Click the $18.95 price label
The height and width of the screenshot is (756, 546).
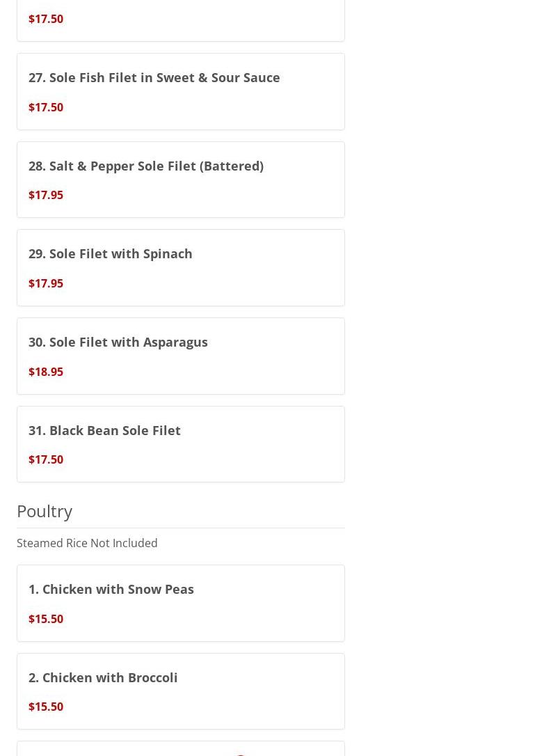[46, 372]
